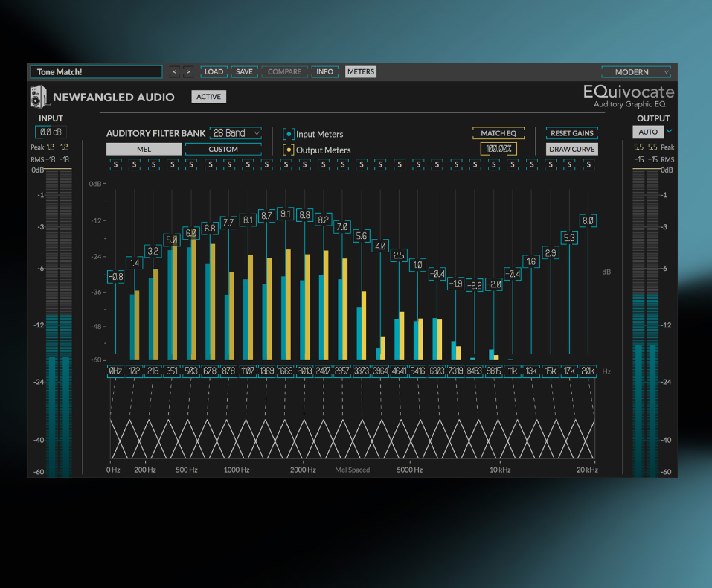Click the 9815 frequency label box
Image resolution: width=712 pixels, height=588 pixels.
[493, 371]
